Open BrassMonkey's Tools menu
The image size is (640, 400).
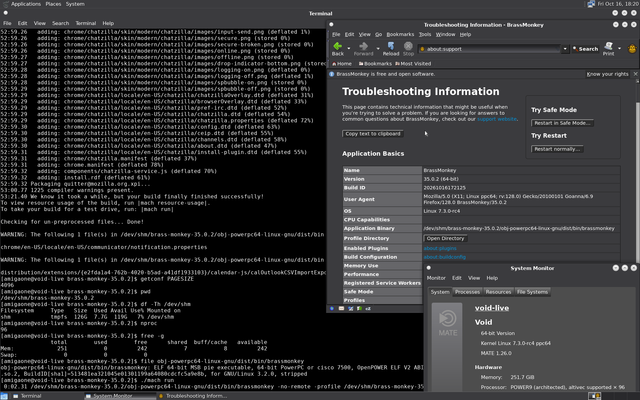425,34
